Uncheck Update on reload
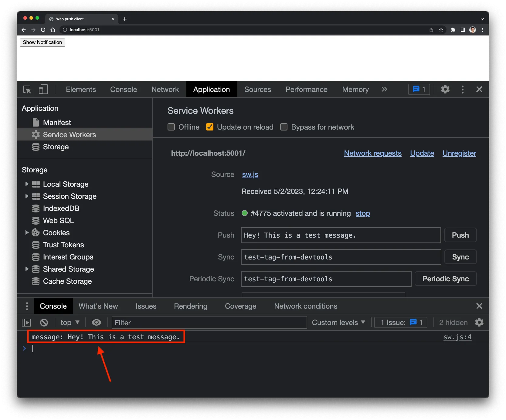Screen dimensions: 506x420 point(210,127)
